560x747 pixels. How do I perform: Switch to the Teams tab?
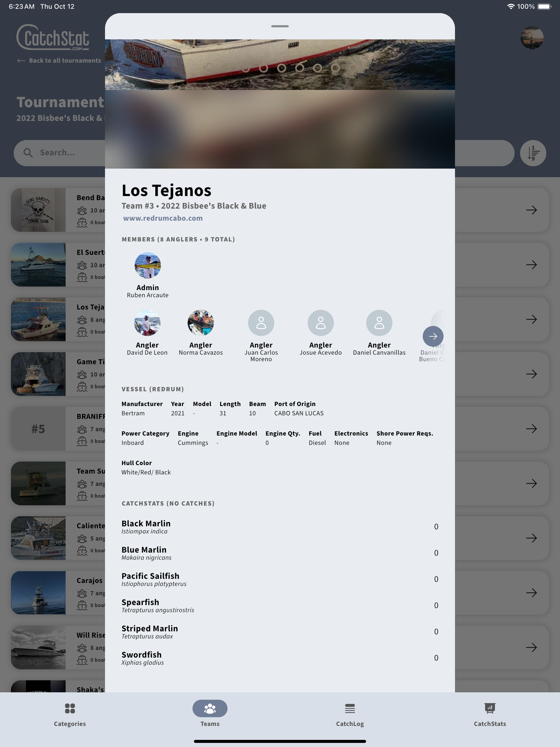coord(210,715)
